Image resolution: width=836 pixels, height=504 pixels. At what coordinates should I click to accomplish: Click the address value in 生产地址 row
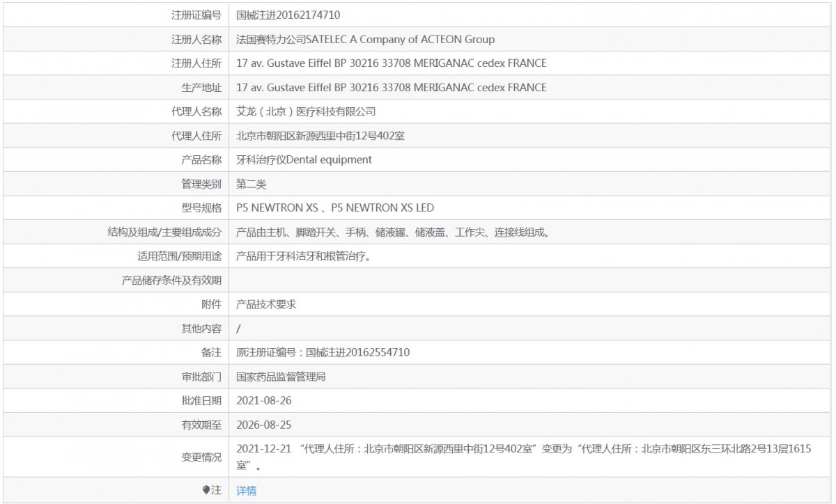392,87
